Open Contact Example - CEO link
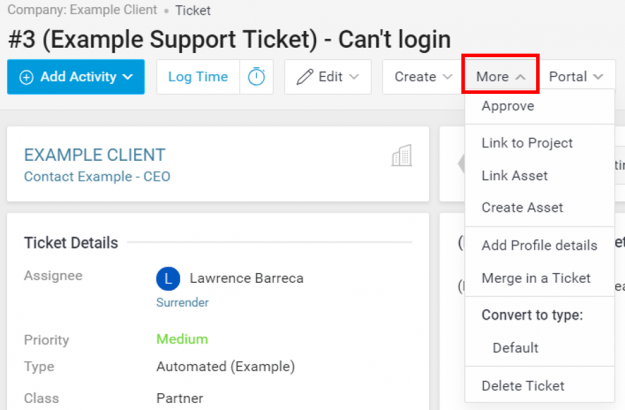625x410 pixels. (97, 176)
